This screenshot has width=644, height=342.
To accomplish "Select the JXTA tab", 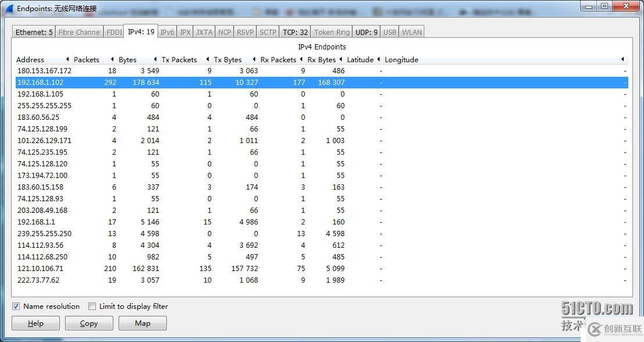I will (203, 32).
